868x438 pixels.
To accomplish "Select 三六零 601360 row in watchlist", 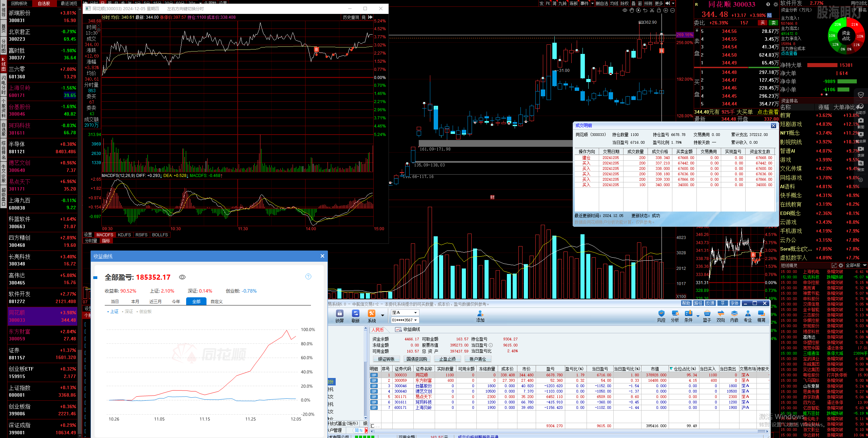I will [x=43, y=73].
